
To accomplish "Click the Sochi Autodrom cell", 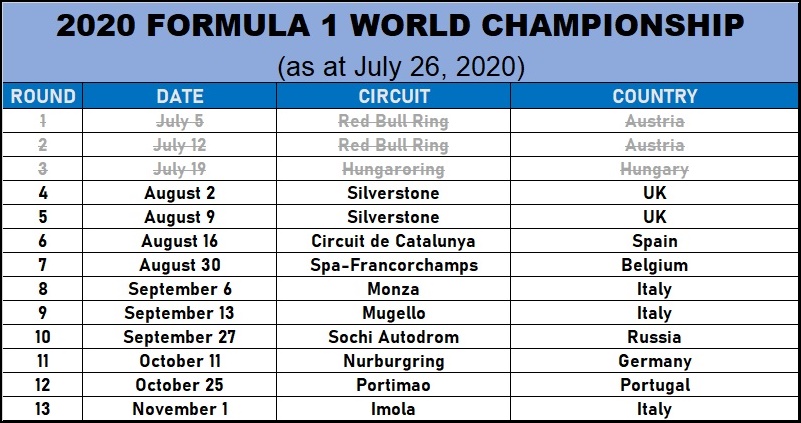I will (x=394, y=337).
